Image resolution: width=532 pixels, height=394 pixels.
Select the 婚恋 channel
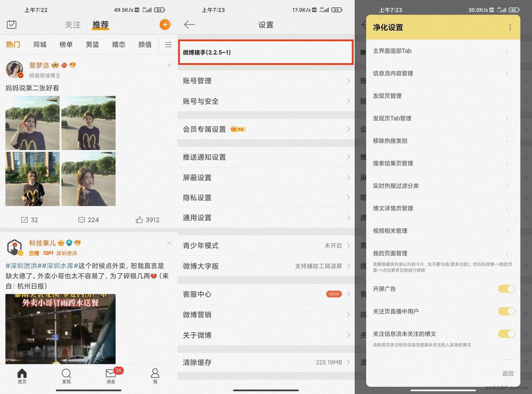[119, 44]
